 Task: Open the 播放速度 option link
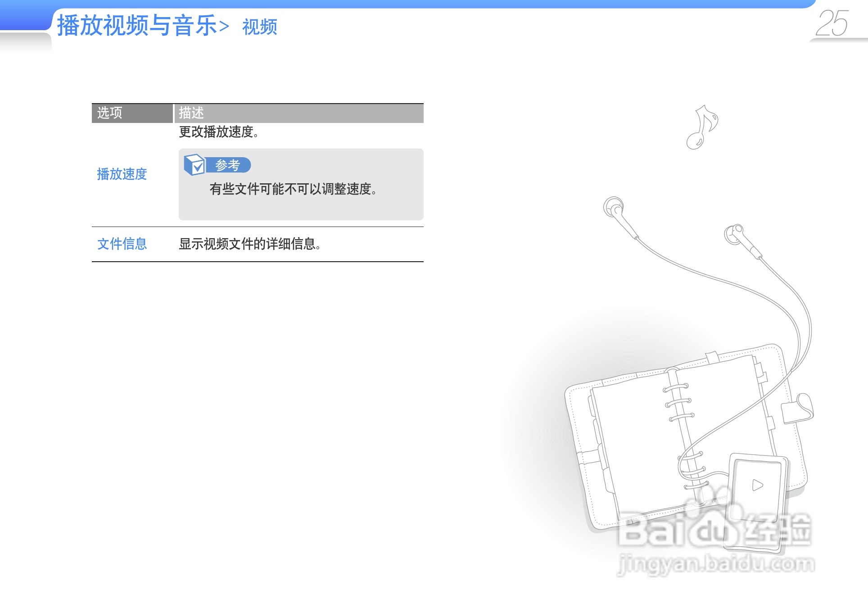(x=122, y=174)
